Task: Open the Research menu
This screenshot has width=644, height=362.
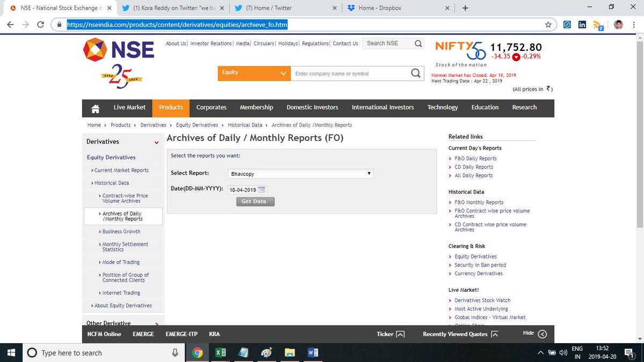Action: 524,107
